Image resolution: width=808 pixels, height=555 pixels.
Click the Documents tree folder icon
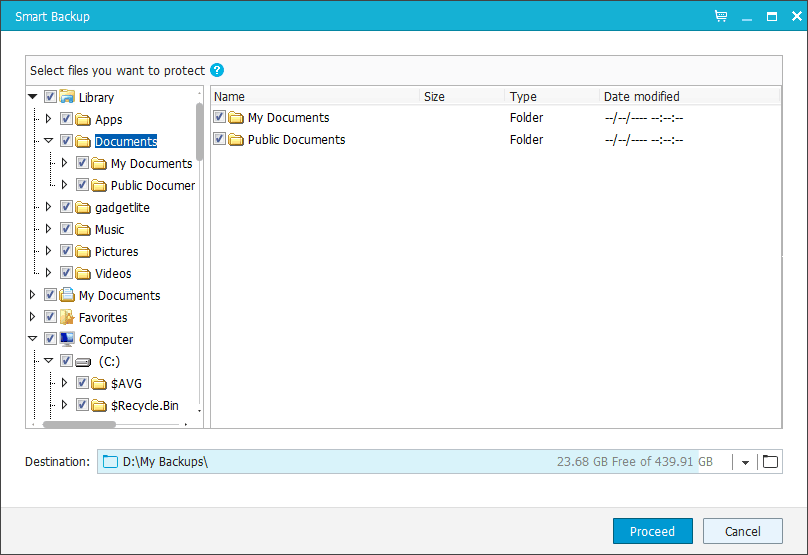click(83, 142)
